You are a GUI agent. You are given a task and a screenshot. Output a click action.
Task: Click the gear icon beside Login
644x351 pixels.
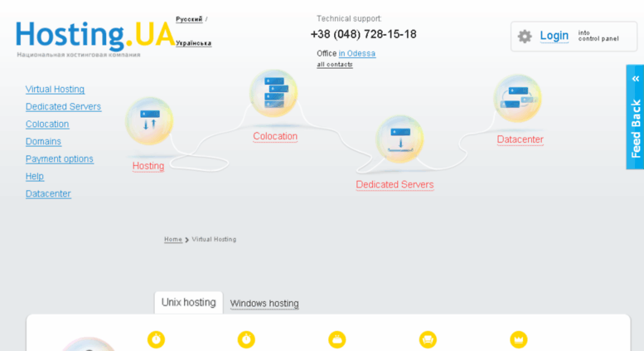tap(525, 37)
